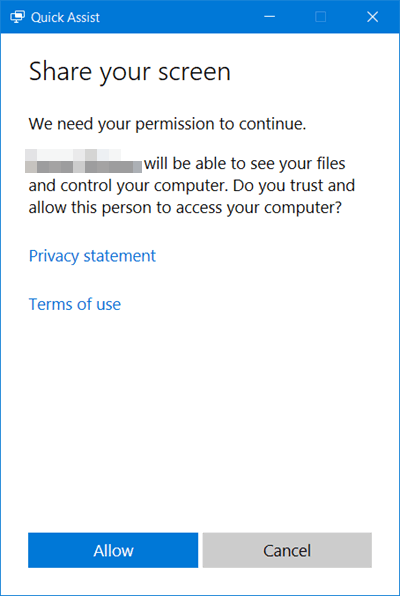This screenshot has height=596, width=400.
Task: Click the 'and control your computer' line
Action: tap(192, 186)
